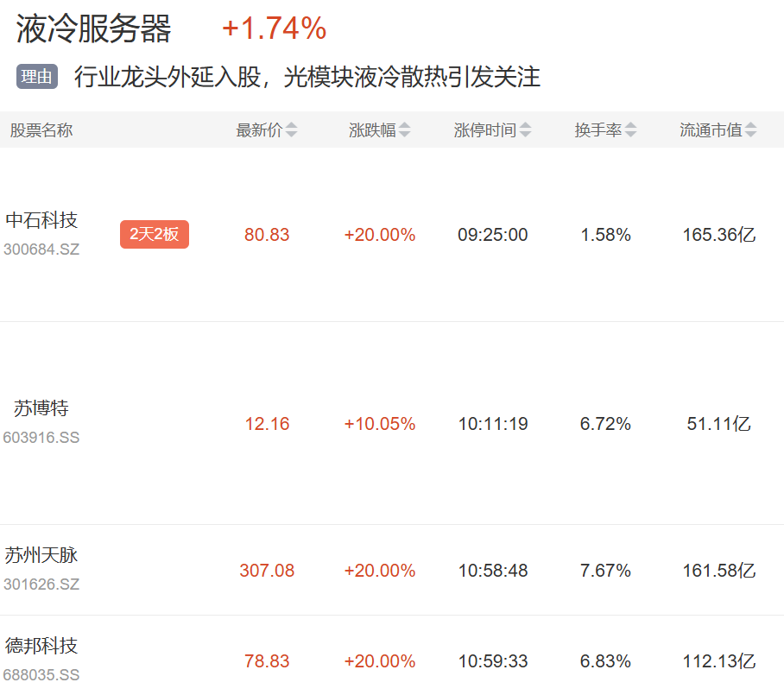Select stock code 603916.SS
The image size is (784, 695).
point(41,438)
